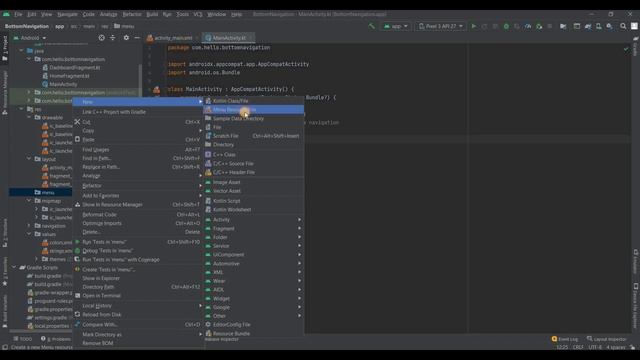Open the TODO tool window tab
Image resolution: width=640 pixels, height=360 pixels.
[22, 339]
